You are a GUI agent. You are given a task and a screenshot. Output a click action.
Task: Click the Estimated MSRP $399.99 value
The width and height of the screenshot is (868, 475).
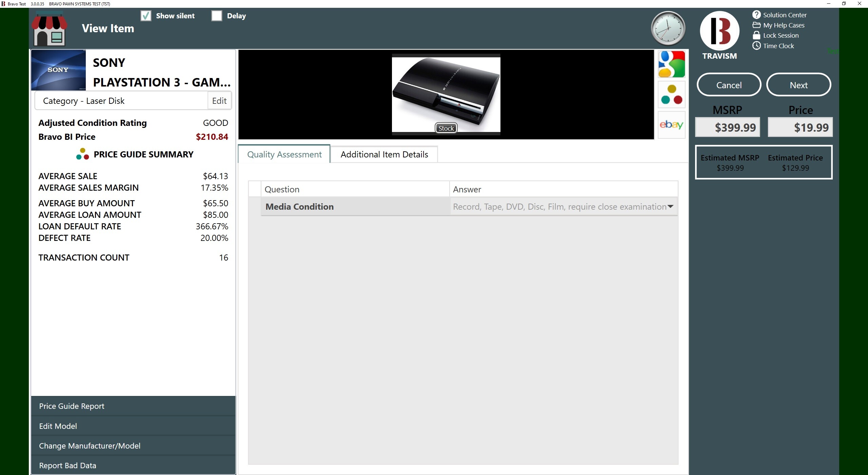[x=730, y=168]
